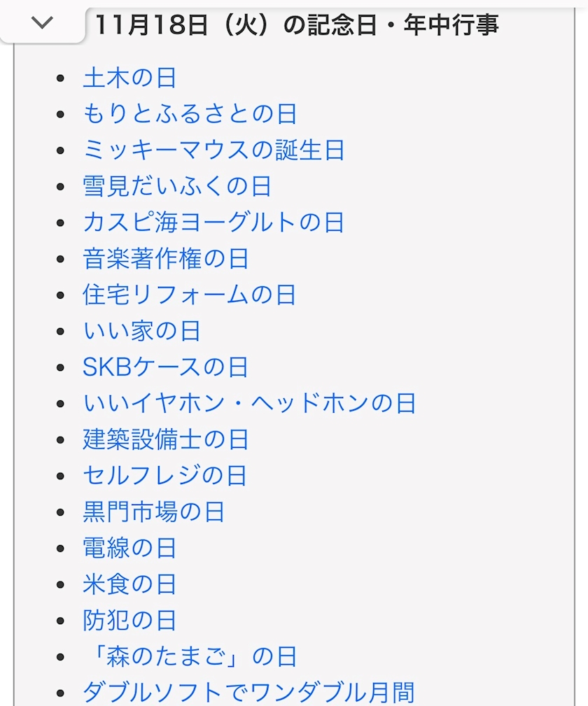This screenshot has width=588, height=706.
Task: Open the いい家の日 link
Action: tap(142, 331)
